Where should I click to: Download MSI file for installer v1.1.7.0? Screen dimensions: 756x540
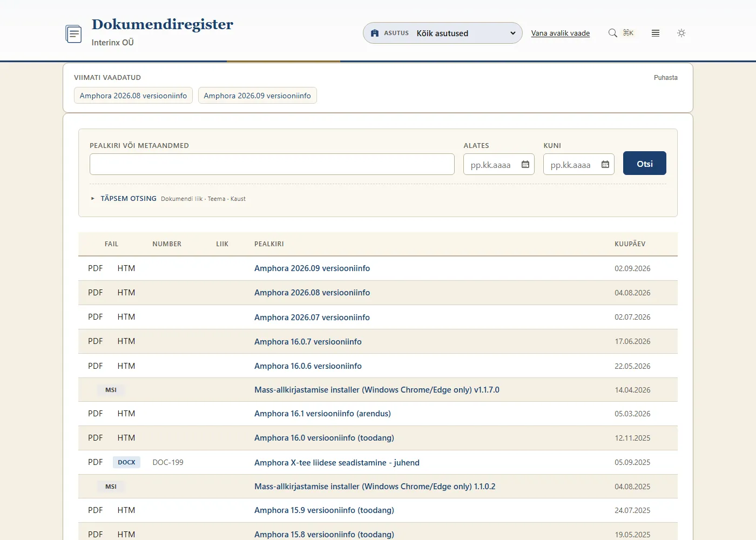point(111,390)
